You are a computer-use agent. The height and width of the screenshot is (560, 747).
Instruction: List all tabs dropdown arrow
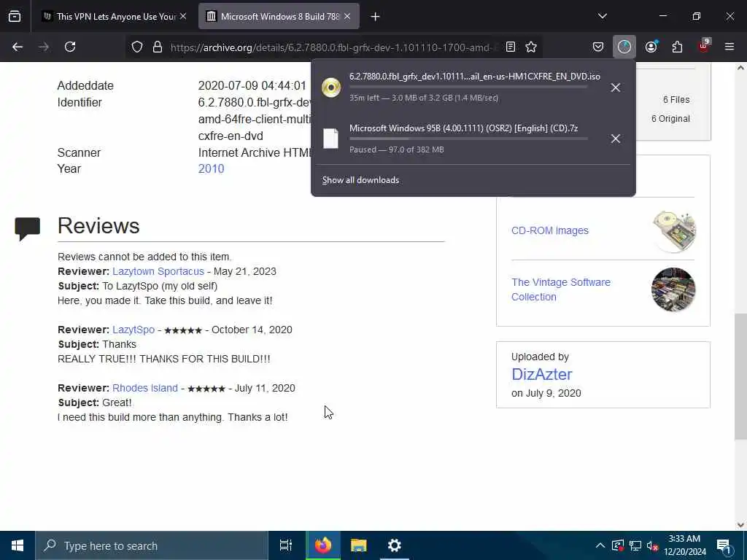[602, 16]
